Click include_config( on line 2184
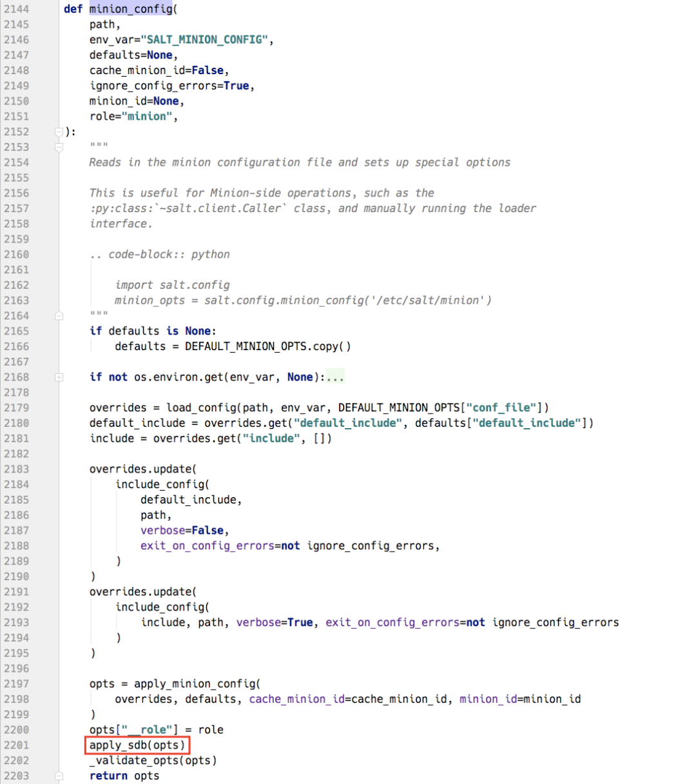The image size is (696, 784). 162,484
